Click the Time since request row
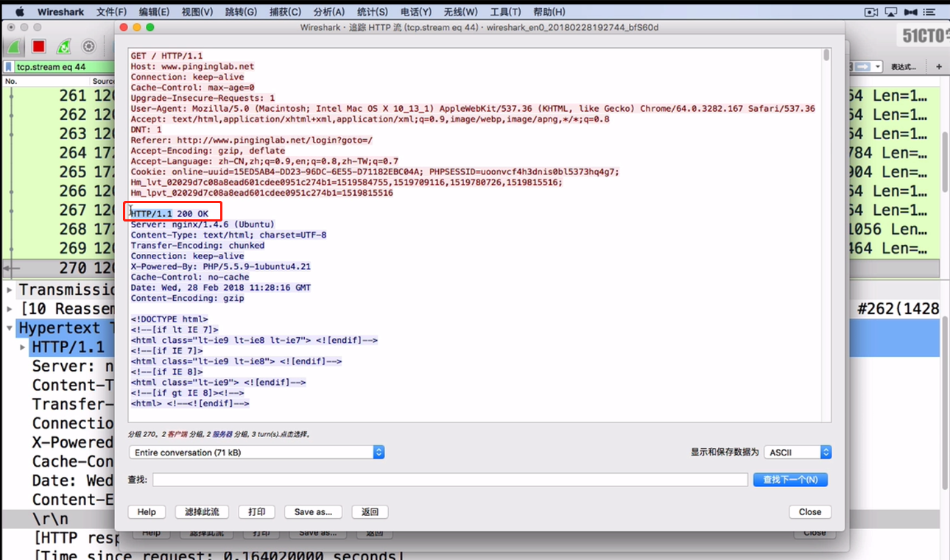This screenshot has height=560, width=950. click(x=218, y=556)
